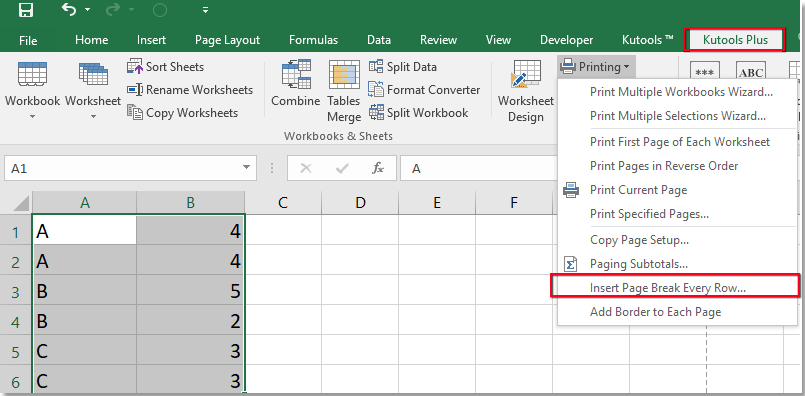This screenshot has width=805, height=396.
Task: Select column D header
Action: coord(360,203)
